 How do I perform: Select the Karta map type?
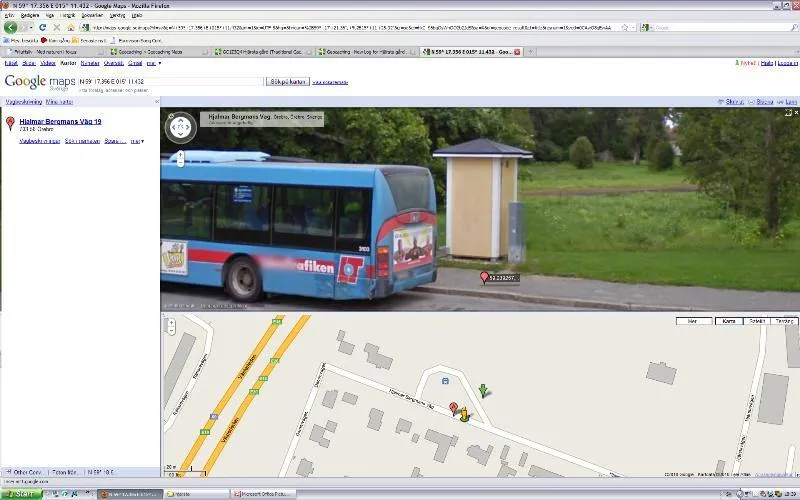(729, 321)
